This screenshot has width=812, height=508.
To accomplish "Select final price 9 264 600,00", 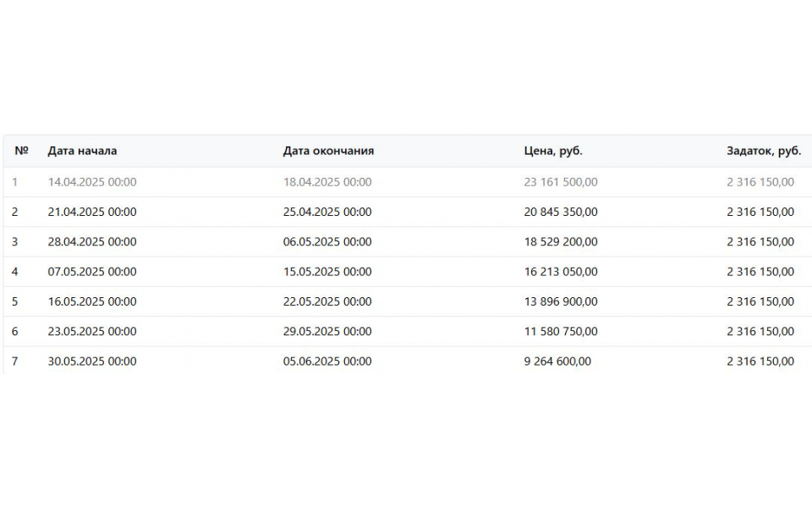I will [x=557, y=362].
